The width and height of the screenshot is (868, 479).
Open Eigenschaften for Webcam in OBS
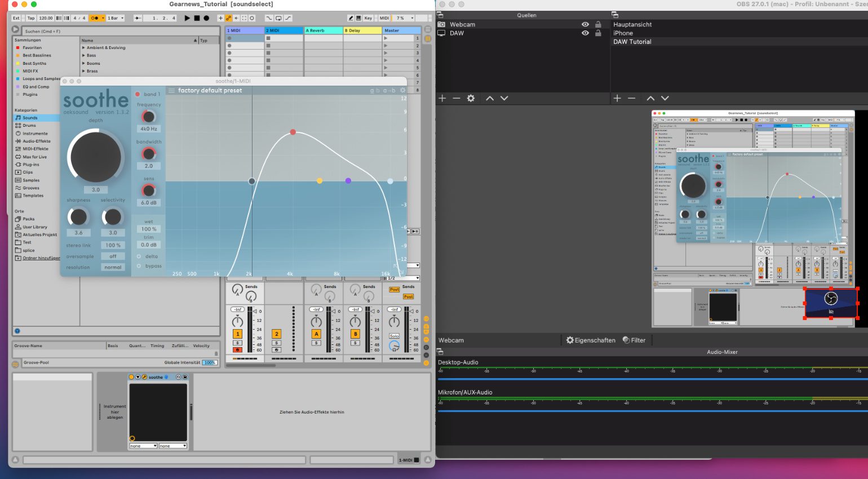pos(590,340)
